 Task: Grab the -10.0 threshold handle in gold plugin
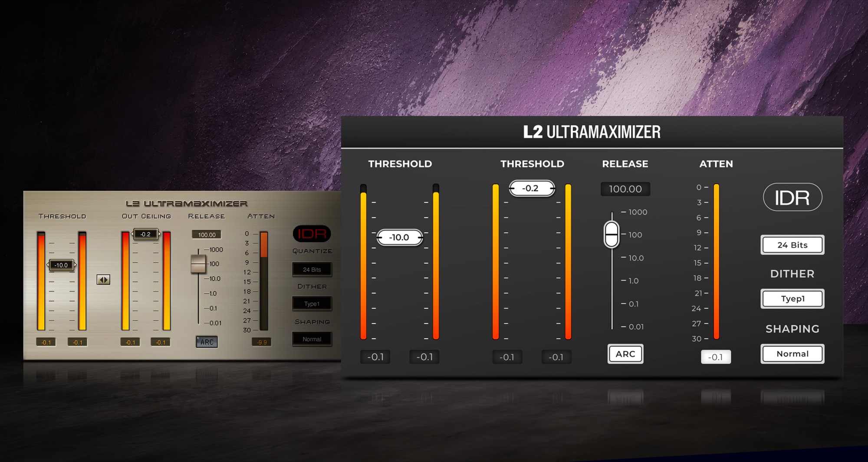coord(61,265)
